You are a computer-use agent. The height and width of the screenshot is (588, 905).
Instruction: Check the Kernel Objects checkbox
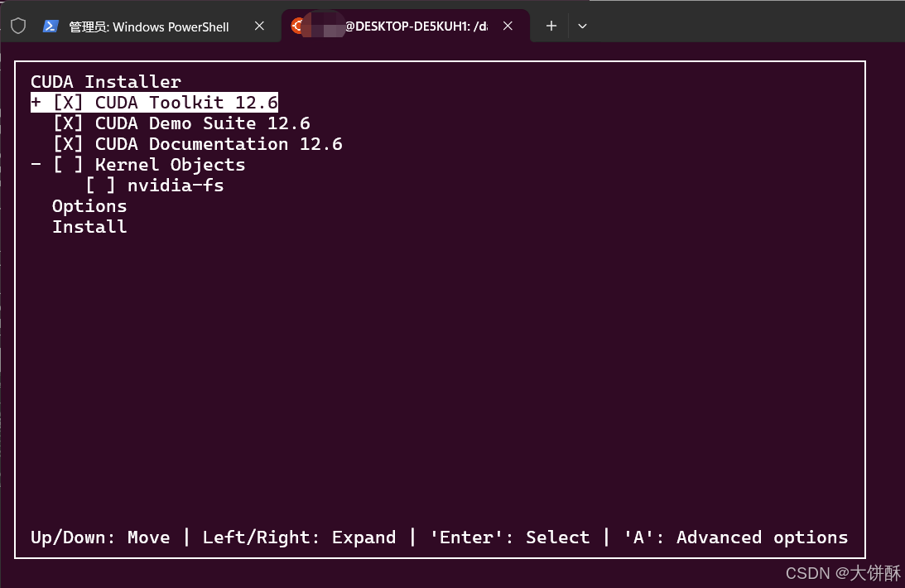tap(68, 165)
